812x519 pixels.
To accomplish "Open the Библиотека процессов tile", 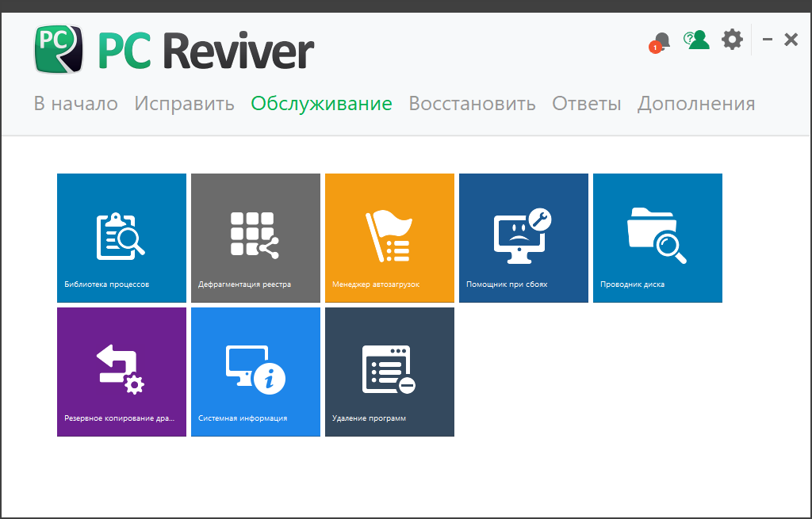I will coord(121,238).
